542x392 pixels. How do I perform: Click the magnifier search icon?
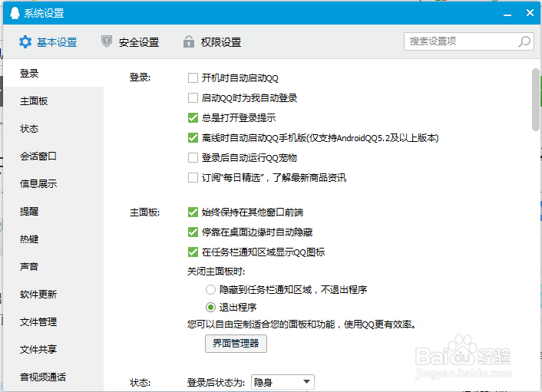524,41
